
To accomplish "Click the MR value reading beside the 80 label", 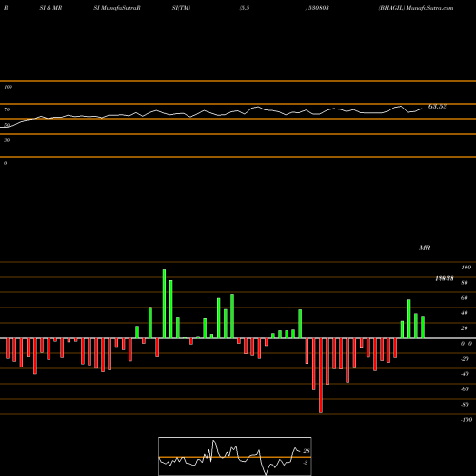I will 445,278.
